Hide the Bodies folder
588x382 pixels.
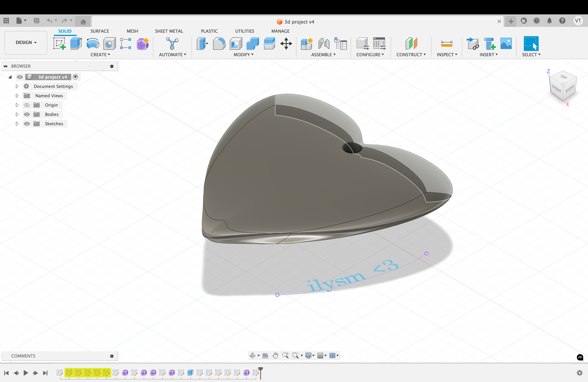tap(27, 114)
